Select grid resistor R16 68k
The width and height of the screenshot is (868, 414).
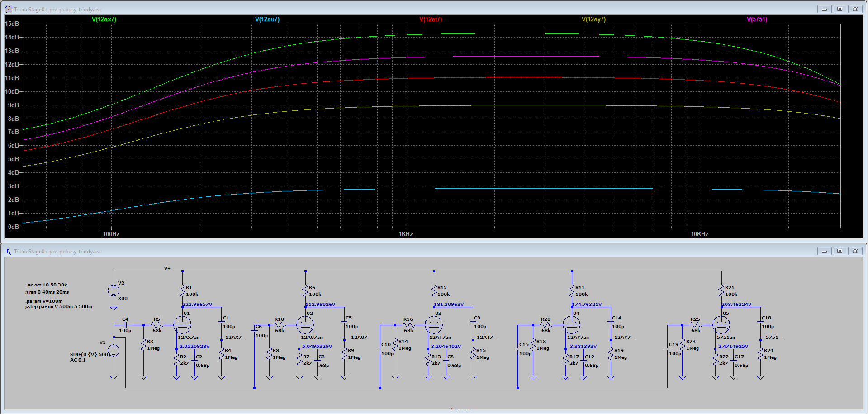coord(408,325)
